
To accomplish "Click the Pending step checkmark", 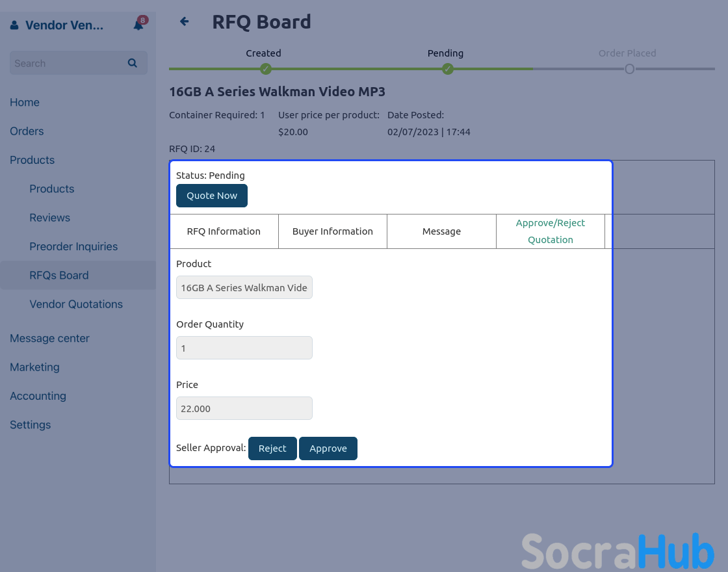I will click(x=447, y=69).
